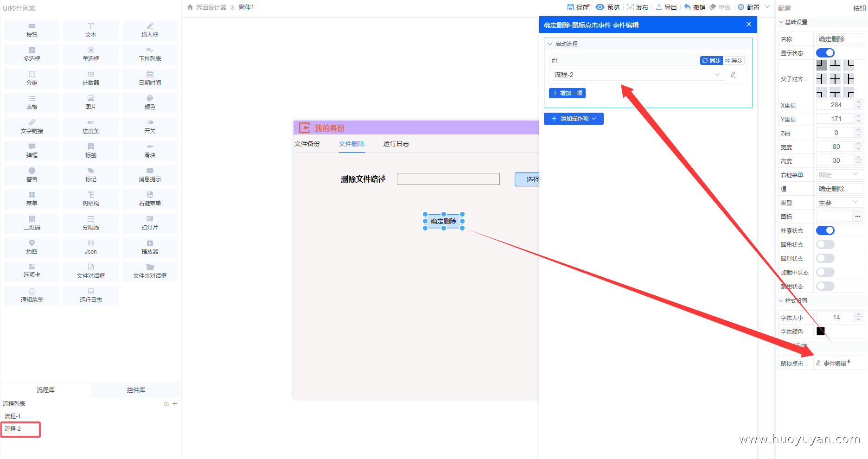This screenshot has height=459, width=868.
Task: Collapse the 样式设置 section
Action: click(x=781, y=301)
